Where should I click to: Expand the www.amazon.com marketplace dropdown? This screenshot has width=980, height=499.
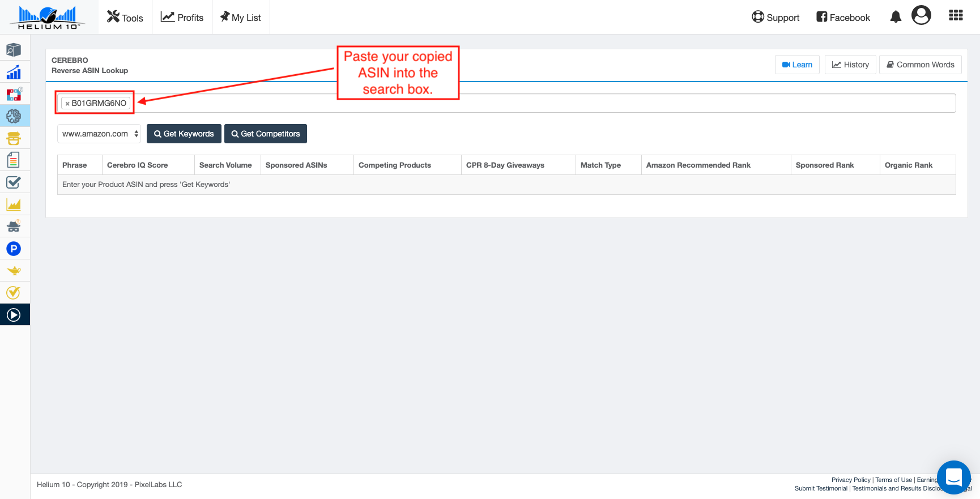pyautogui.click(x=99, y=134)
